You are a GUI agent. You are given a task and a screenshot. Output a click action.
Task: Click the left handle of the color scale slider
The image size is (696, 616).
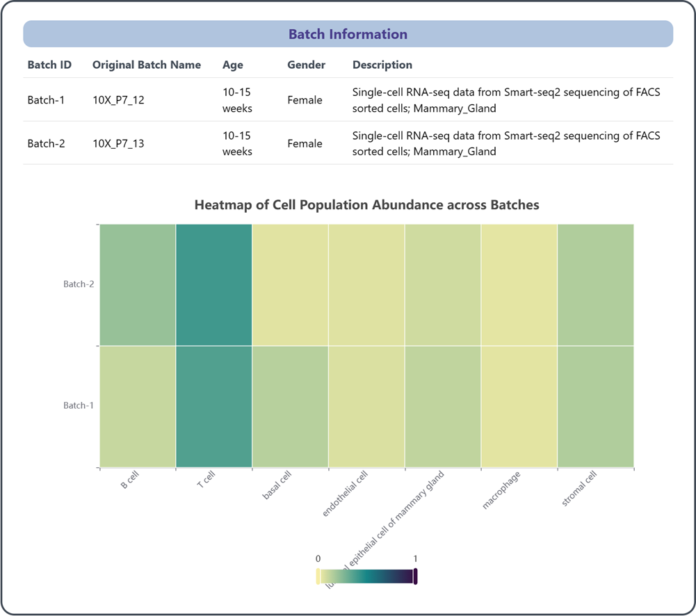(318, 576)
